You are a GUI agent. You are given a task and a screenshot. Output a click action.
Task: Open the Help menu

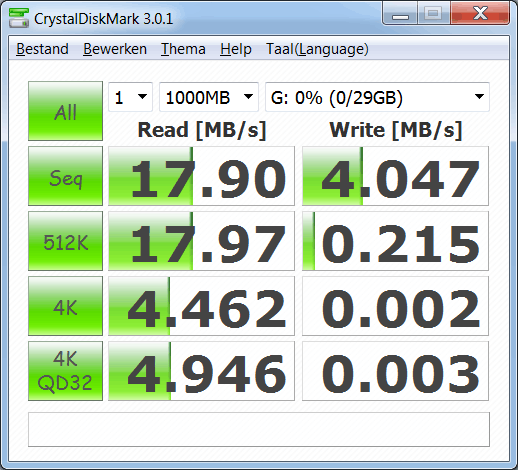click(236, 49)
